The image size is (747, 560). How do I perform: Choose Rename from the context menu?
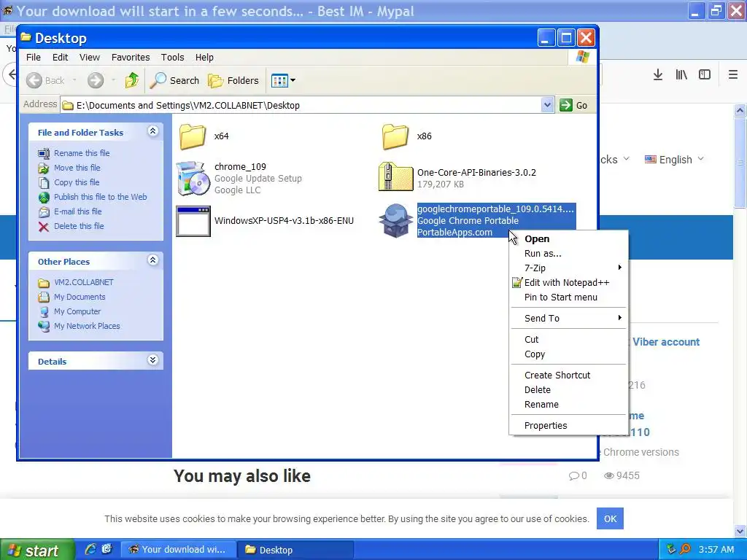coord(569,404)
